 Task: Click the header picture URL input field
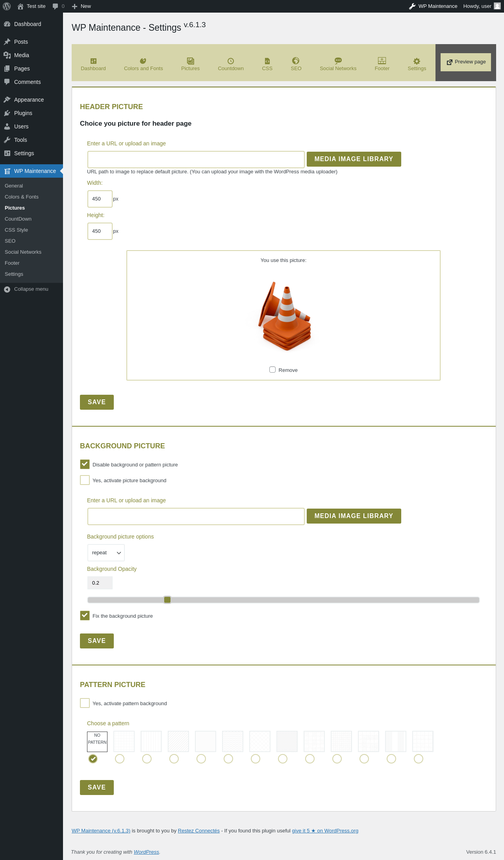click(196, 160)
